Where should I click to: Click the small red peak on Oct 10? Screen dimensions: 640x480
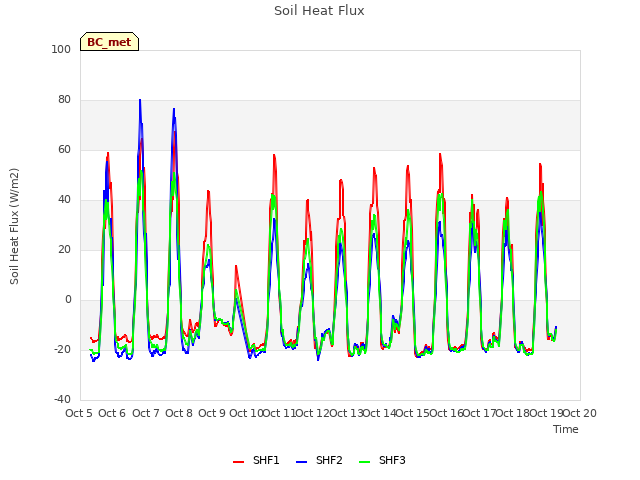click(x=236, y=266)
